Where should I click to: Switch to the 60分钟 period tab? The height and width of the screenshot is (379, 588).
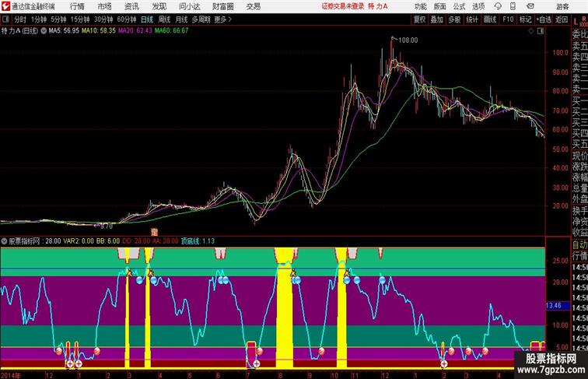127,19
